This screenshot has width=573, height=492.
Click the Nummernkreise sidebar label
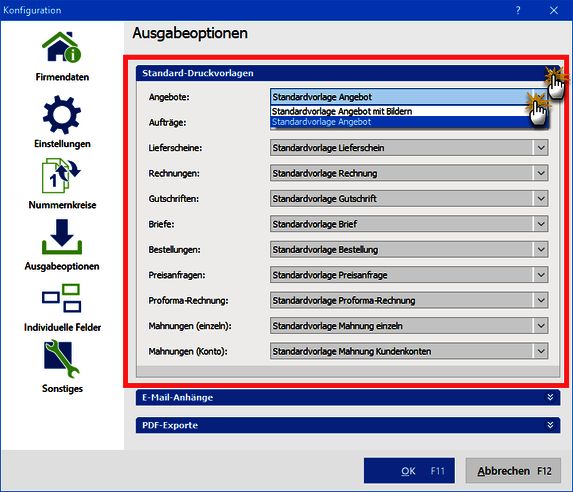click(62, 205)
